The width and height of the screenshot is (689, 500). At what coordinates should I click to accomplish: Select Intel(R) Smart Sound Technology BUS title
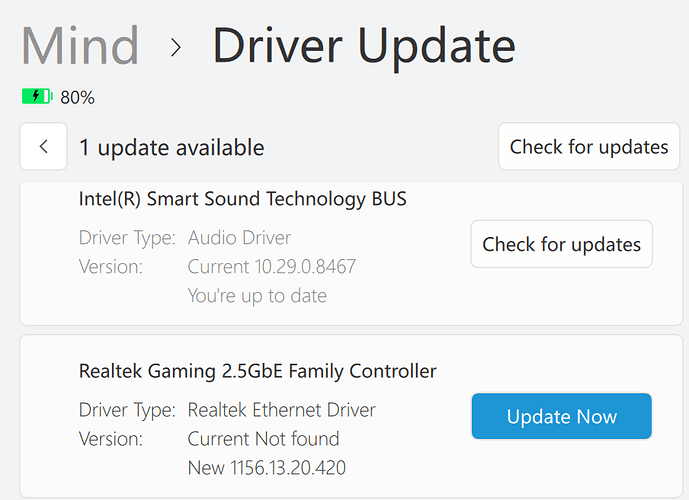pyautogui.click(x=243, y=199)
